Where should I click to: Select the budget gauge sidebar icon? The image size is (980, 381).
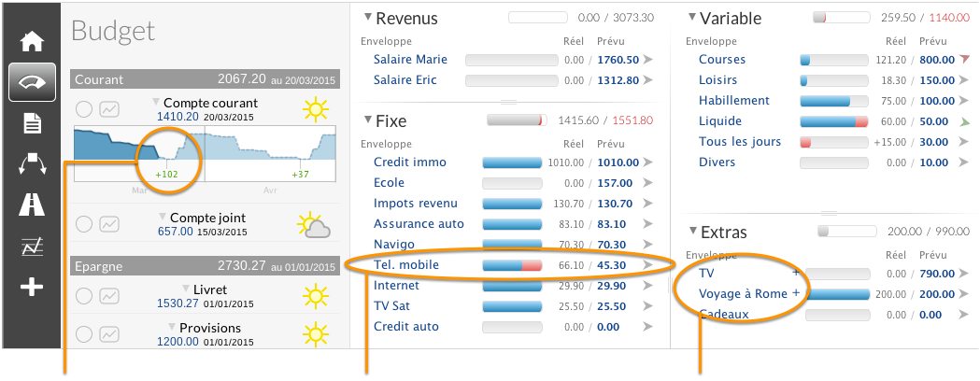click(x=32, y=82)
